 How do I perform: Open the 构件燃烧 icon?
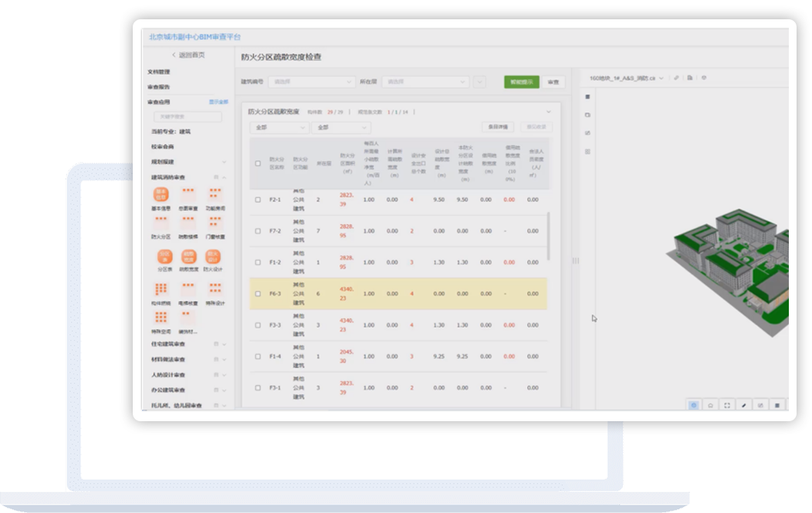162,289
